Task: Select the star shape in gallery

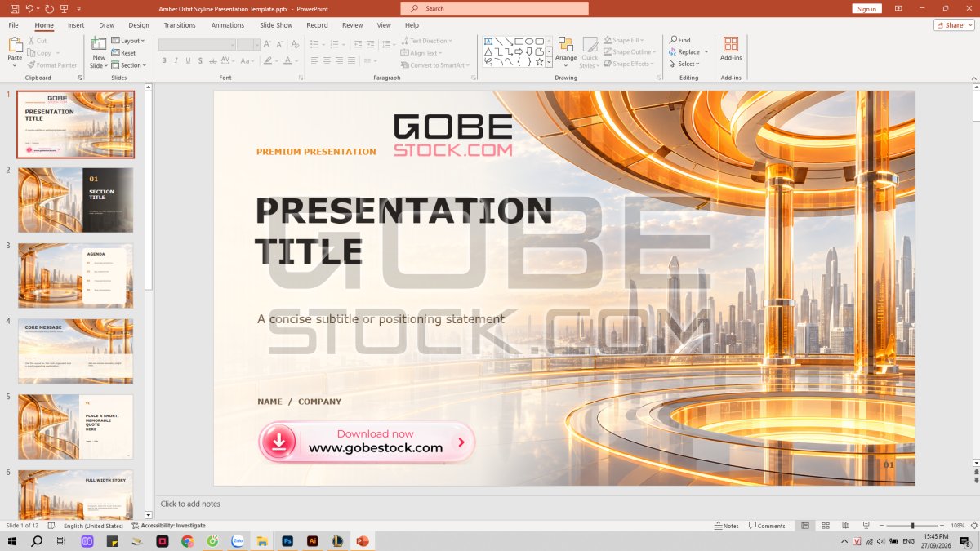Action: (x=539, y=61)
